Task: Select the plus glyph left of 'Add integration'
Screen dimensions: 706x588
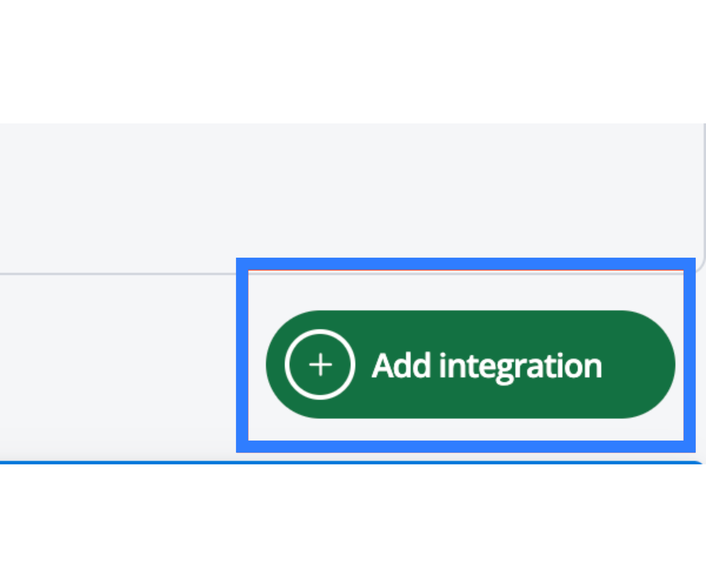Action: [320, 364]
